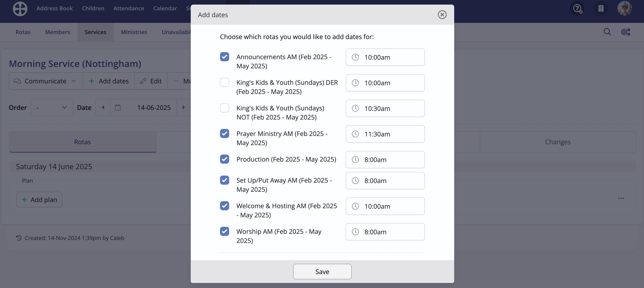This screenshot has height=288, width=644.
Task: Click Saturday 14 June 2025 header
Action: click(x=54, y=166)
